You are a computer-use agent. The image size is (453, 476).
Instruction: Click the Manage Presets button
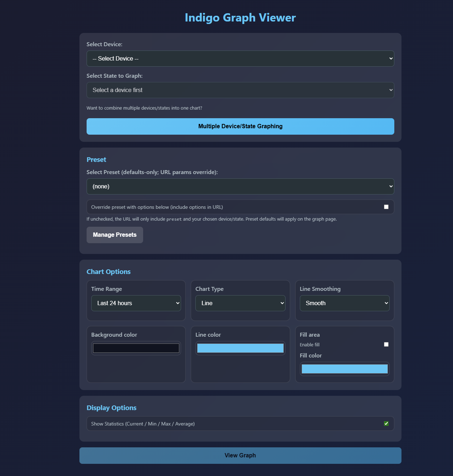tap(115, 235)
